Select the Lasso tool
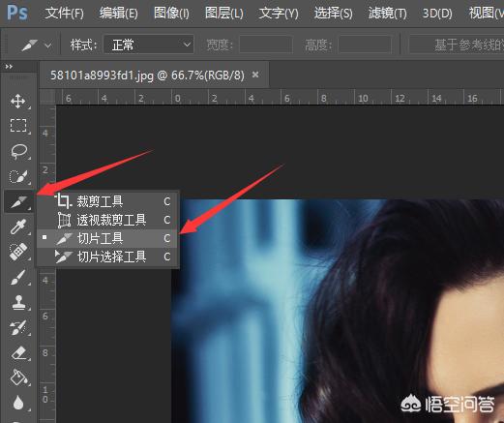 tap(18, 151)
